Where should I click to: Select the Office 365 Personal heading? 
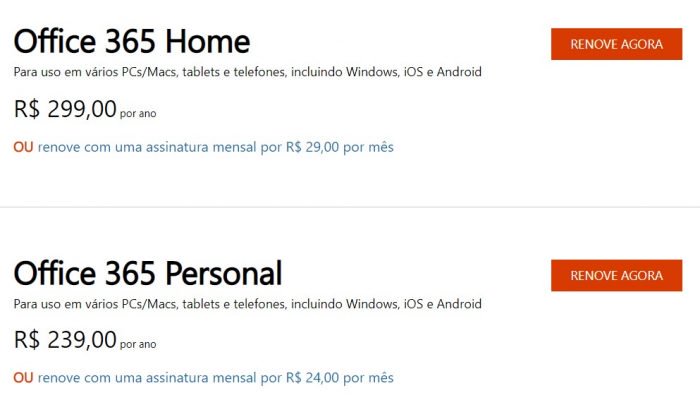[x=148, y=272]
